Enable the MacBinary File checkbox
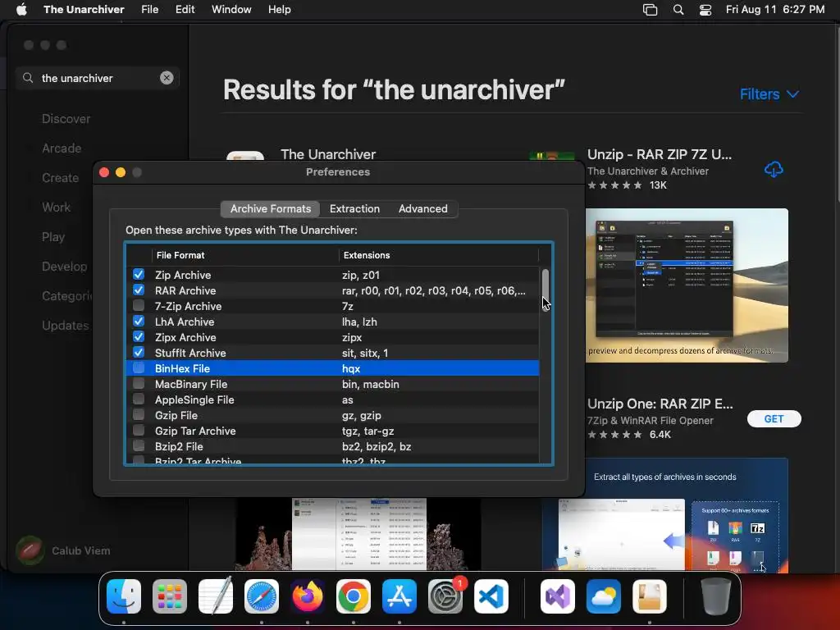The height and width of the screenshot is (630, 840). [139, 384]
